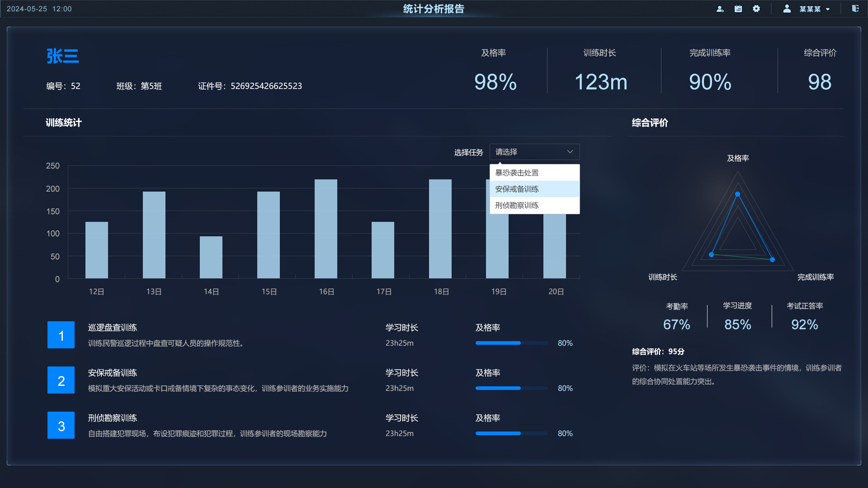Click blue badge 1 beside 巡逻盘查训练

[61, 335]
